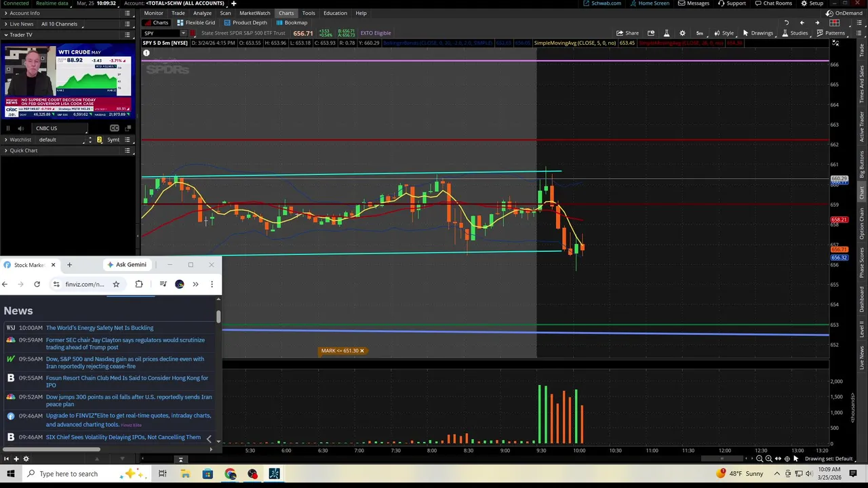Click the Share chart icon button
This screenshot has width=868, height=488.
tap(627, 33)
